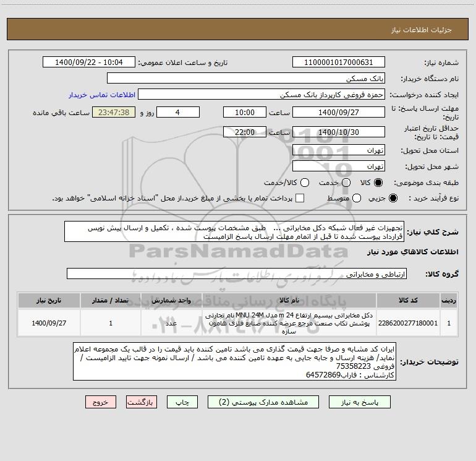Click the response deadline time 10:00 field

(x=245, y=112)
